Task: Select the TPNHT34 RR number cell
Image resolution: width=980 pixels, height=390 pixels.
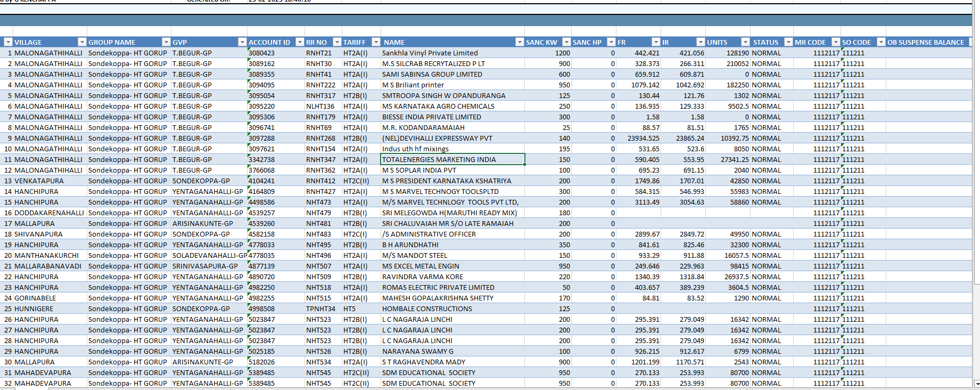Action: 323,308
